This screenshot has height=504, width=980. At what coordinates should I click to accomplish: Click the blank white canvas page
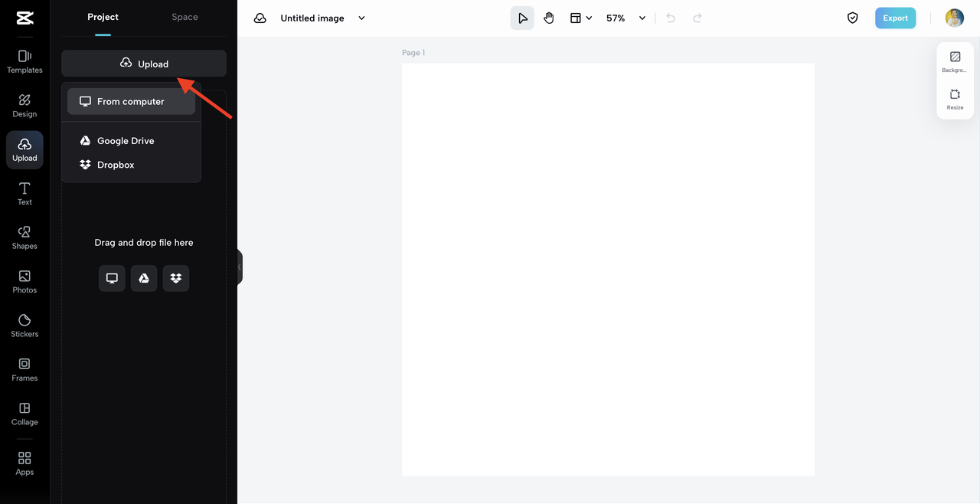pyautogui.click(x=608, y=270)
